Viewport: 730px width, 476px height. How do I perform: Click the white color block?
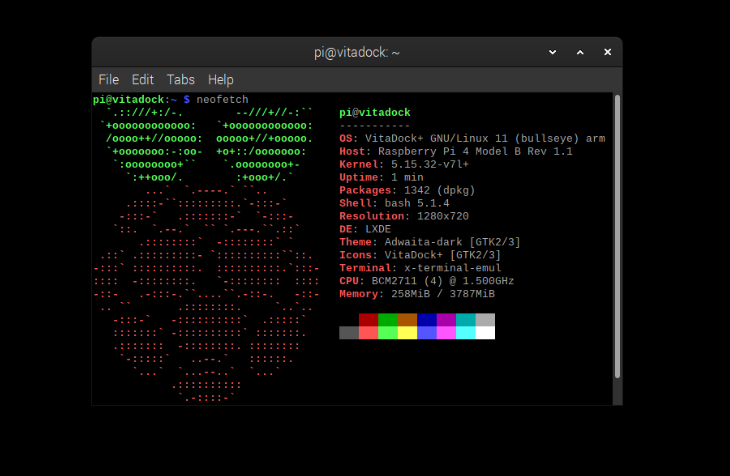pos(485,333)
